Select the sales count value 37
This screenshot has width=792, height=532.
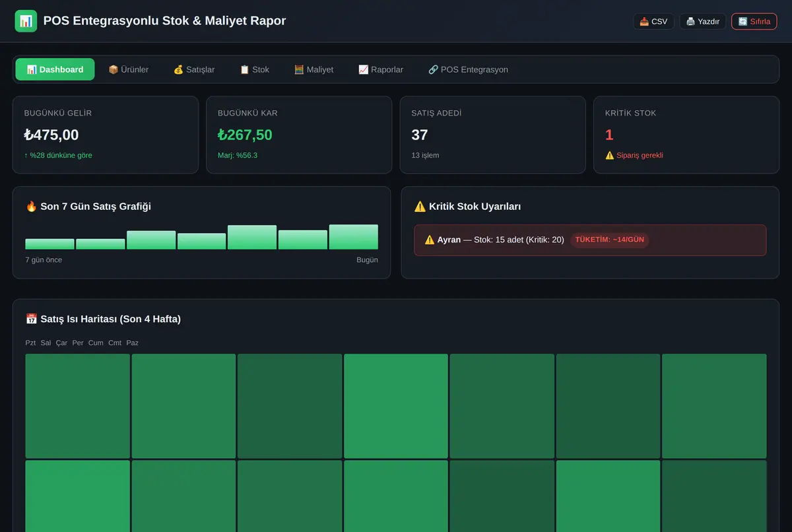pyautogui.click(x=420, y=135)
